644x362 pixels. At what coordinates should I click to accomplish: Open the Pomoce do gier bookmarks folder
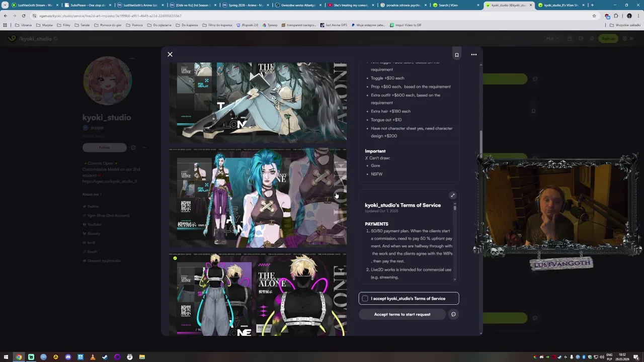click(x=108, y=25)
